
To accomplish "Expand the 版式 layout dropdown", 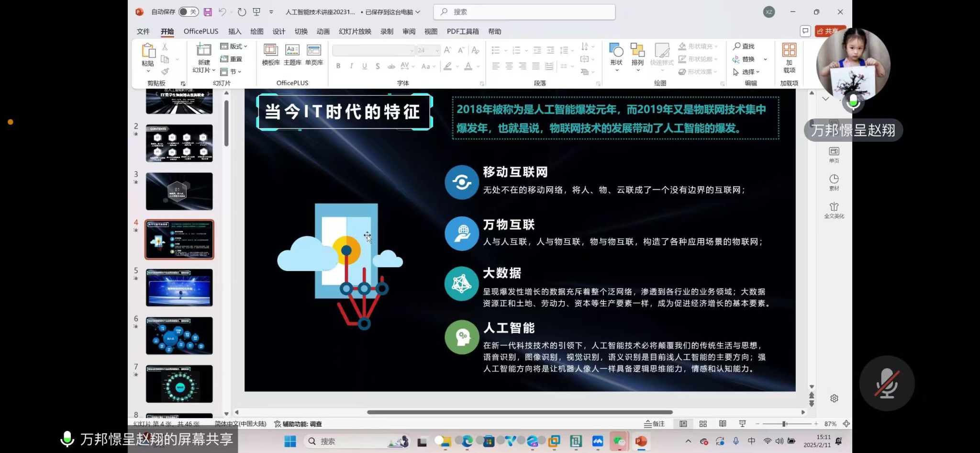I will [234, 46].
